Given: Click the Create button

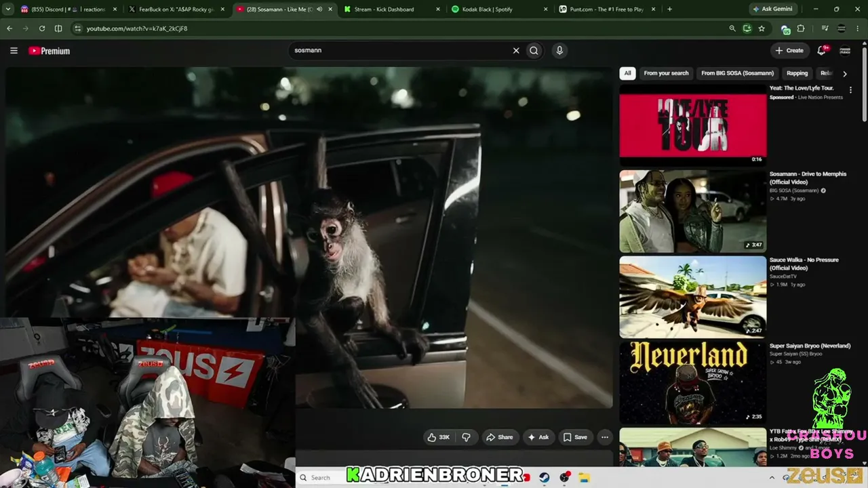Looking at the screenshot, I should (x=789, y=50).
